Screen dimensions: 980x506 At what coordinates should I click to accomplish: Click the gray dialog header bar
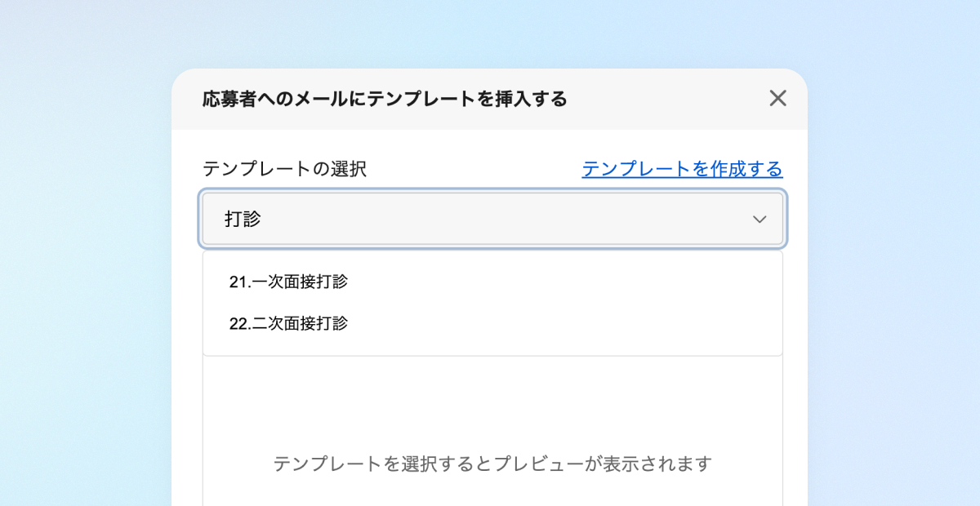[x=653, y=100]
